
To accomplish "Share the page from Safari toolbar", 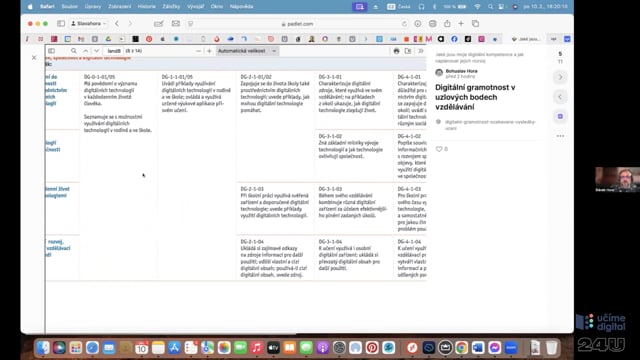I will (447, 24).
